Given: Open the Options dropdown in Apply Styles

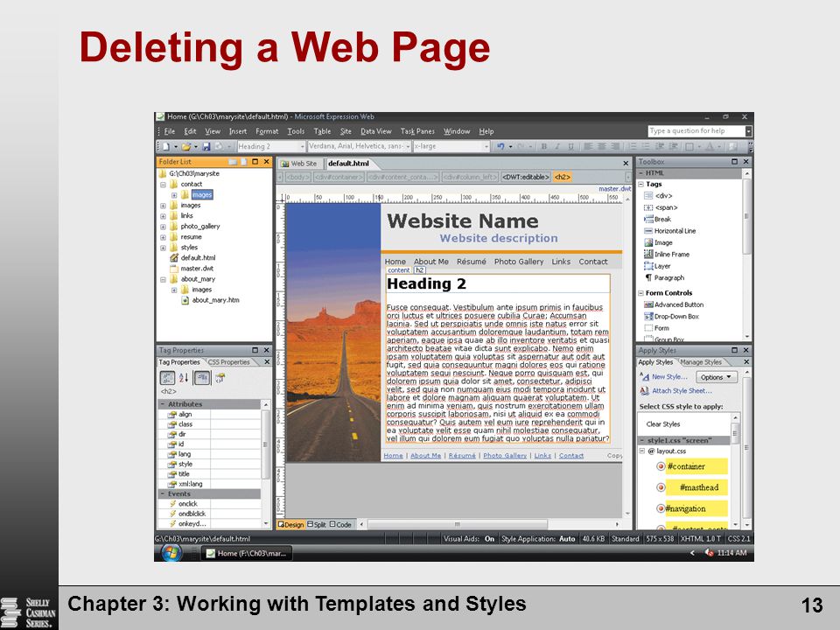Looking at the screenshot, I should click(717, 377).
